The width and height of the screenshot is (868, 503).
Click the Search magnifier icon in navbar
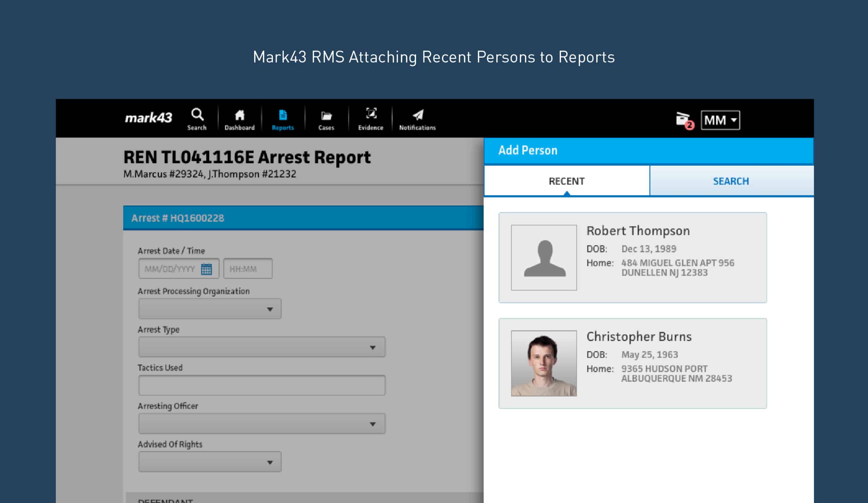pyautogui.click(x=197, y=115)
